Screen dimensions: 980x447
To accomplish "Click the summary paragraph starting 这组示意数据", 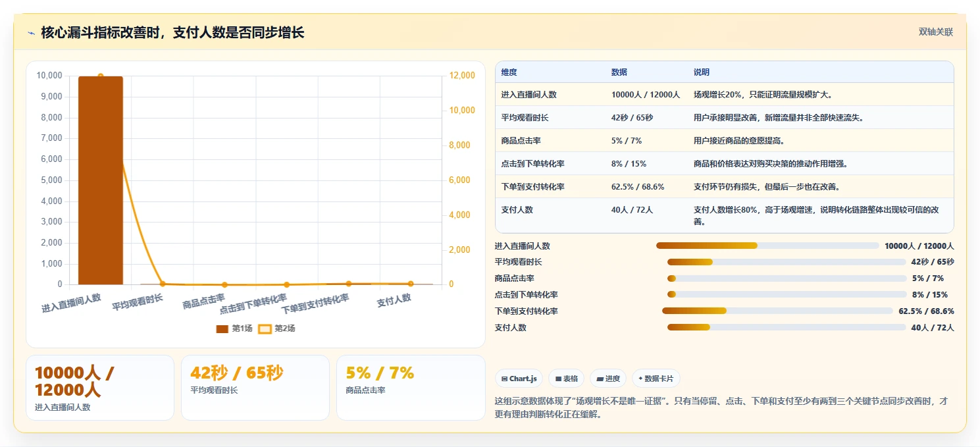I will (721, 408).
